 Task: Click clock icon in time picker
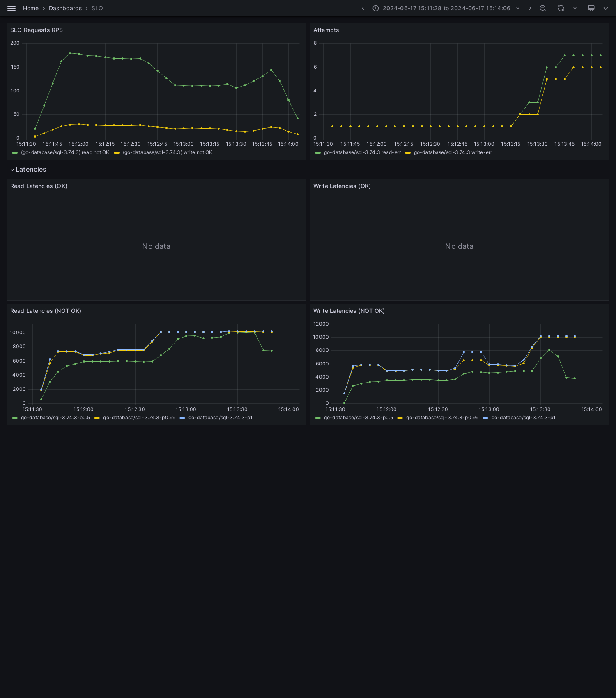(x=376, y=8)
